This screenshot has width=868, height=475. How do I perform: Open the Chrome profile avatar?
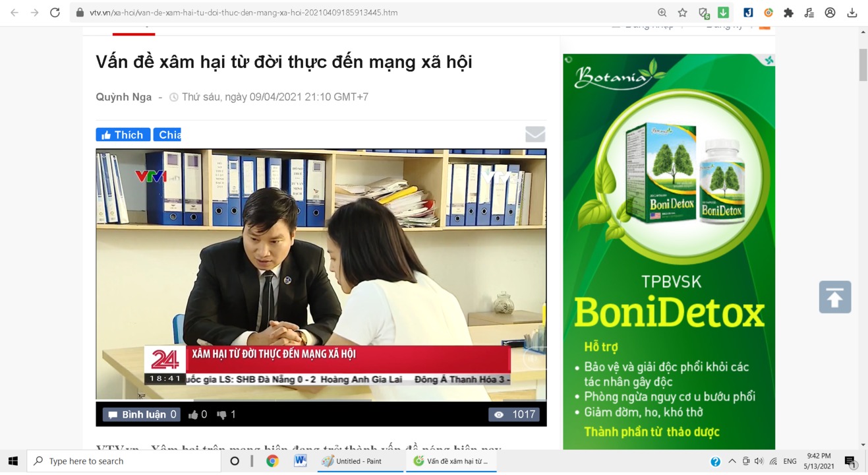point(830,13)
